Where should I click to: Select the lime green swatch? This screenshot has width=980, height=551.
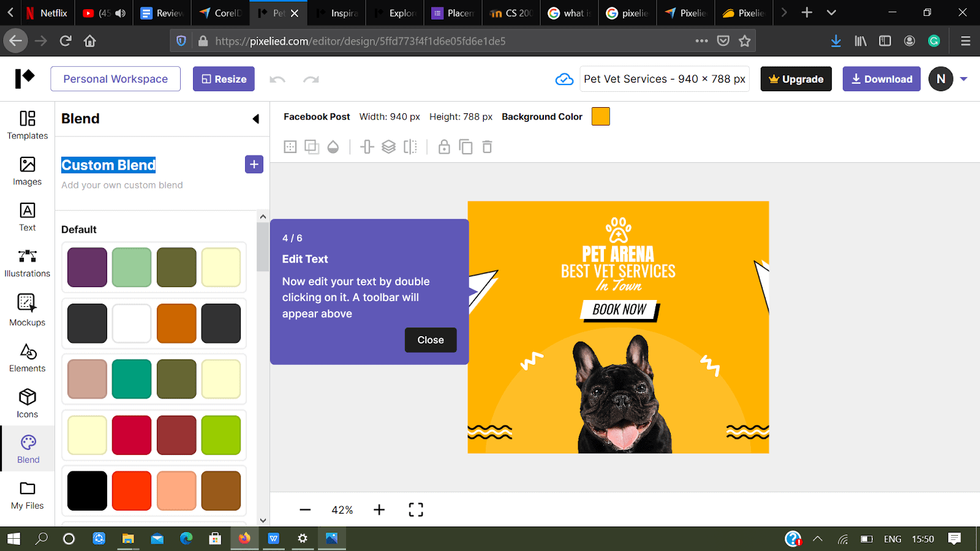pyautogui.click(x=221, y=435)
